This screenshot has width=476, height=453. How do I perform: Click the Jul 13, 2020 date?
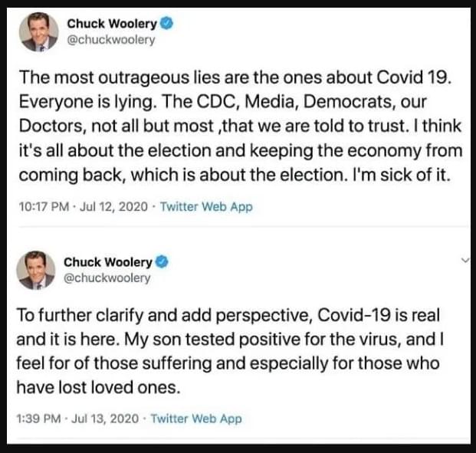pos(105,419)
